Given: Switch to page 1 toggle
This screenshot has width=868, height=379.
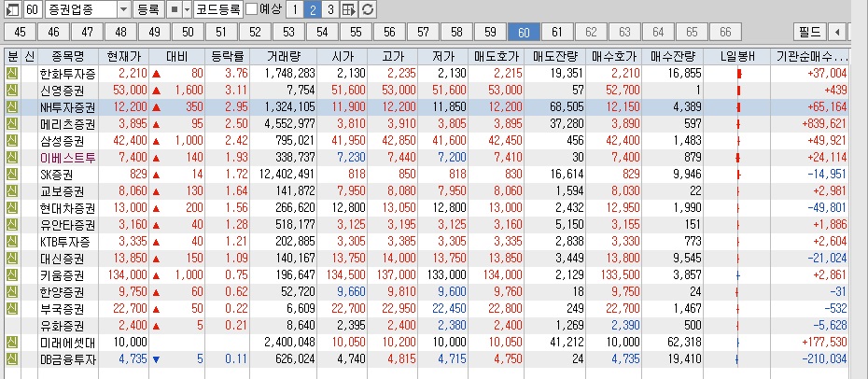Looking at the screenshot, I should tap(295, 8).
